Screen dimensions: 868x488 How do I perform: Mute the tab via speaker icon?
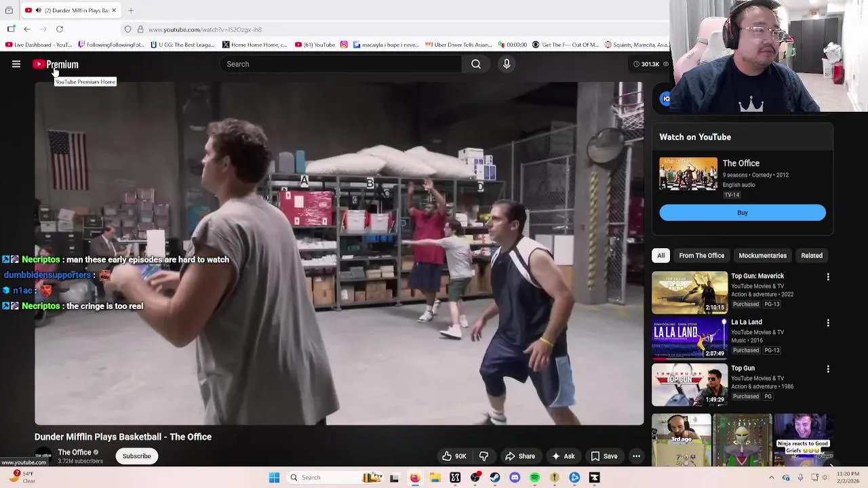[x=38, y=10]
